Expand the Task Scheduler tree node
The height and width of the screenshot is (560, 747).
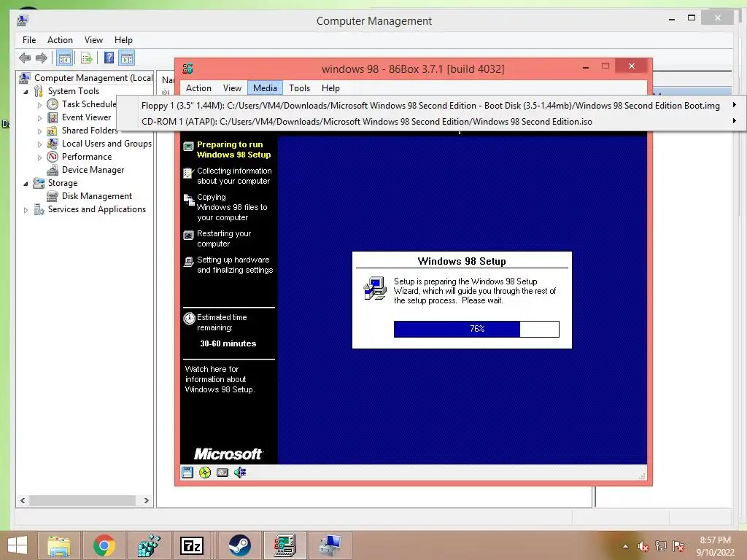pyautogui.click(x=39, y=105)
